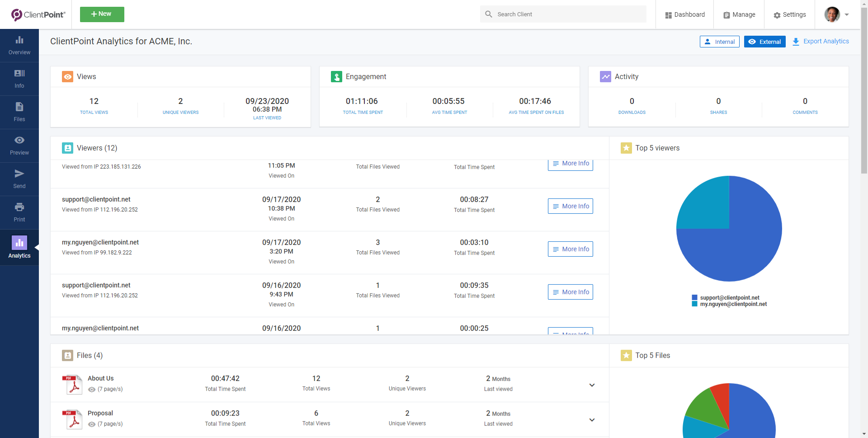Open the Print sidebar section
Image resolution: width=868 pixels, height=438 pixels.
(x=19, y=213)
